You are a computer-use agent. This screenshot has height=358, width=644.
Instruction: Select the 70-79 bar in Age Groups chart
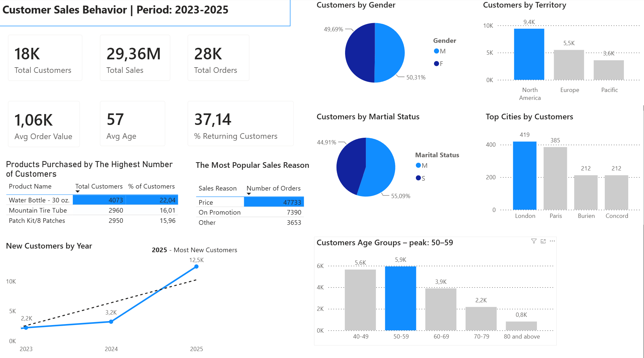pyautogui.click(x=481, y=318)
